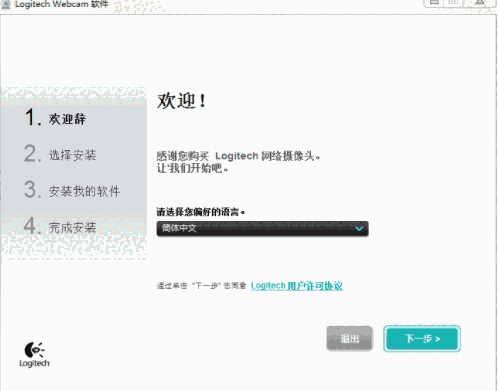Click the webcam app icon in title bar
Image resolution: width=498 pixels, height=391 pixels.
[6, 4]
